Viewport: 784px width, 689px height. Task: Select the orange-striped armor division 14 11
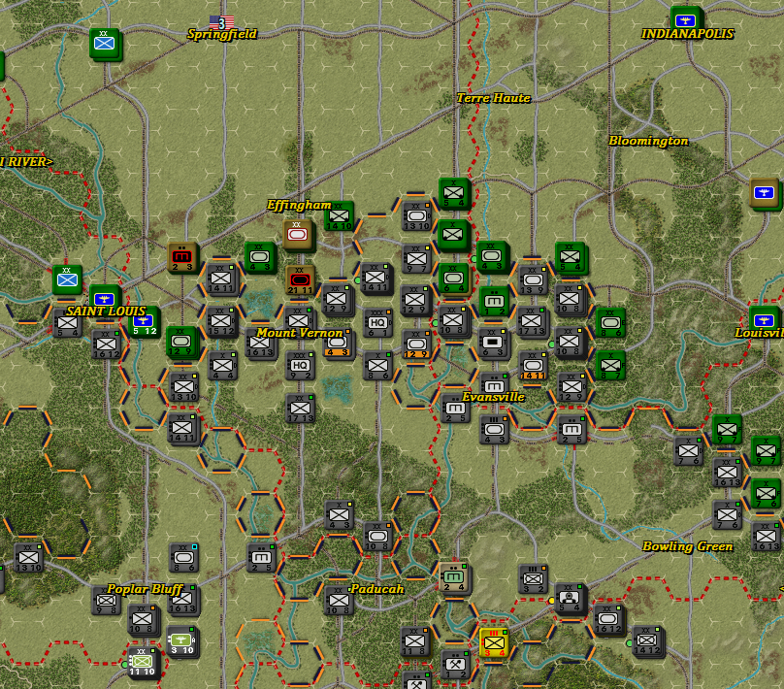pos(533,366)
